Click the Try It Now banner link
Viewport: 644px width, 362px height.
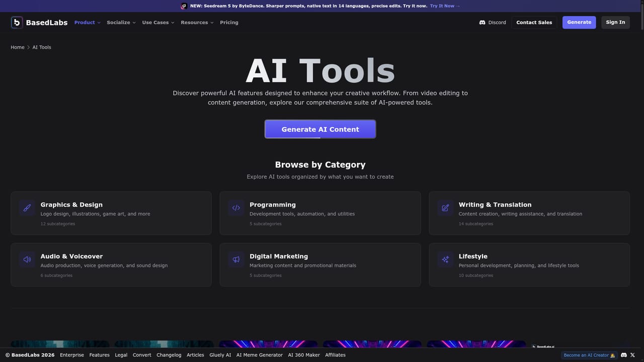[445, 6]
